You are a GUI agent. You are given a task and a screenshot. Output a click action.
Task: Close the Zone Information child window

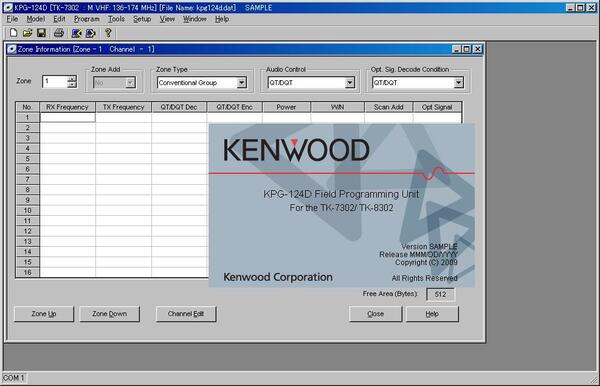pyautogui.click(x=478, y=49)
